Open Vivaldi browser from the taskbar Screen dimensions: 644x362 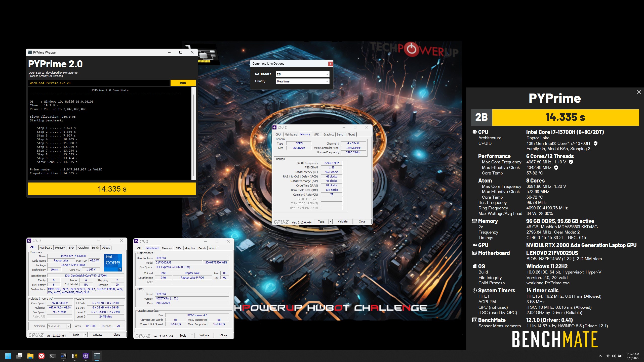tap(42, 356)
